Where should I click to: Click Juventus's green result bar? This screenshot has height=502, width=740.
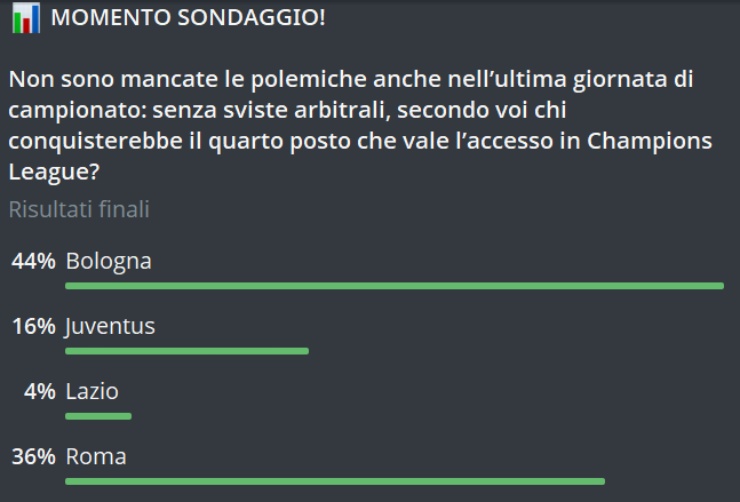click(x=187, y=351)
